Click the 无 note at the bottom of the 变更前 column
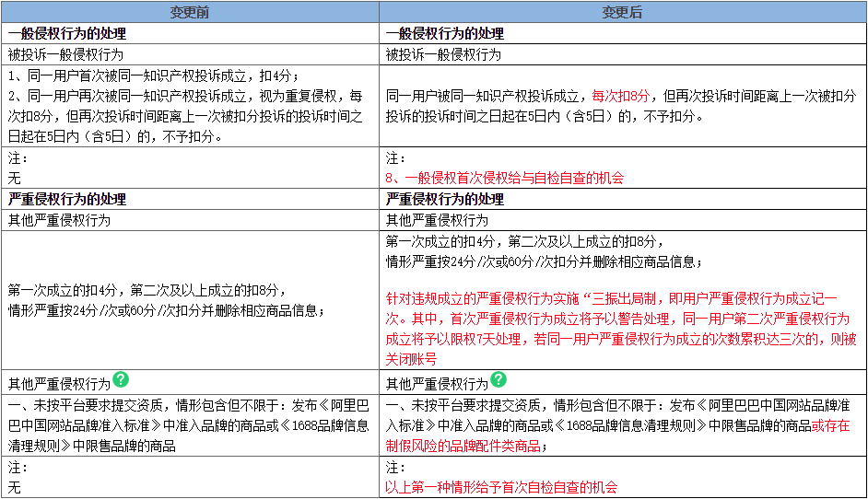The image size is (868, 499). pyautogui.click(x=14, y=487)
